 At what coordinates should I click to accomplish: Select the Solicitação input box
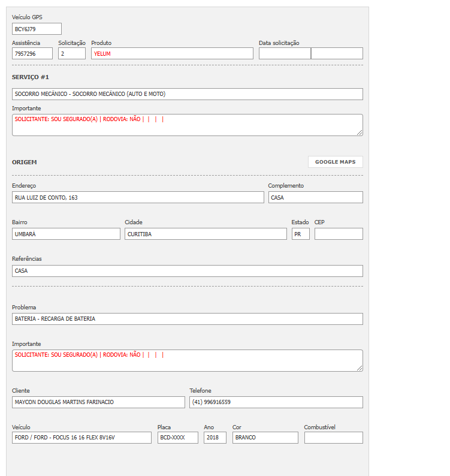72,53
